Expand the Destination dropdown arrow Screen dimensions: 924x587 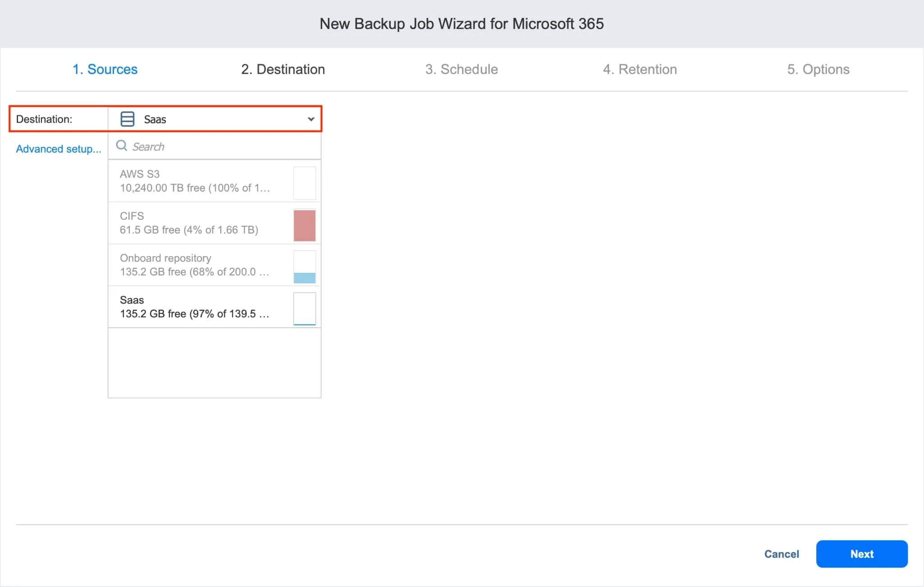pos(311,119)
